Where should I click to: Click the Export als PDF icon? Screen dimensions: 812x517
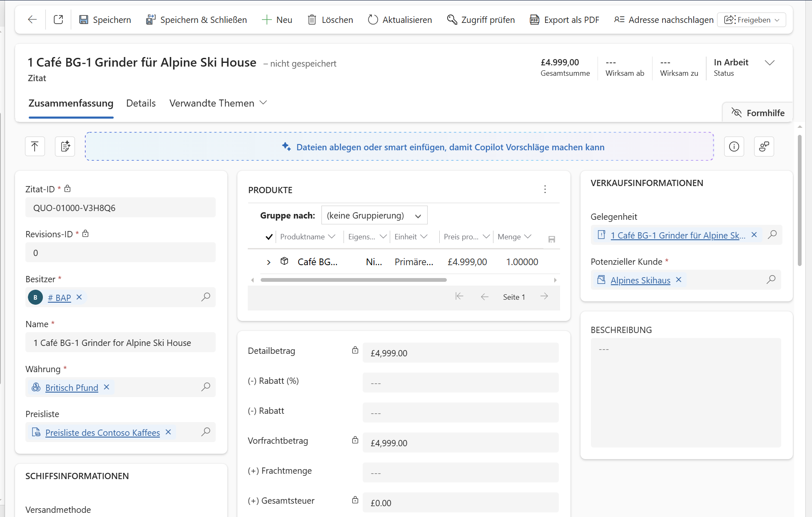click(534, 20)
